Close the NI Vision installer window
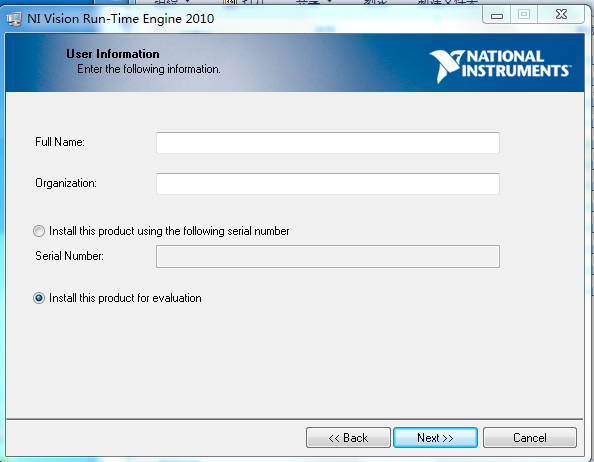 [x=561, y=15]
